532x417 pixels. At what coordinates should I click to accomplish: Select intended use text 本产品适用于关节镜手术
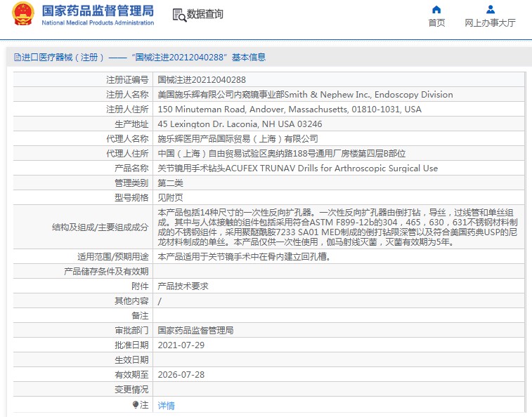[245, 257]
